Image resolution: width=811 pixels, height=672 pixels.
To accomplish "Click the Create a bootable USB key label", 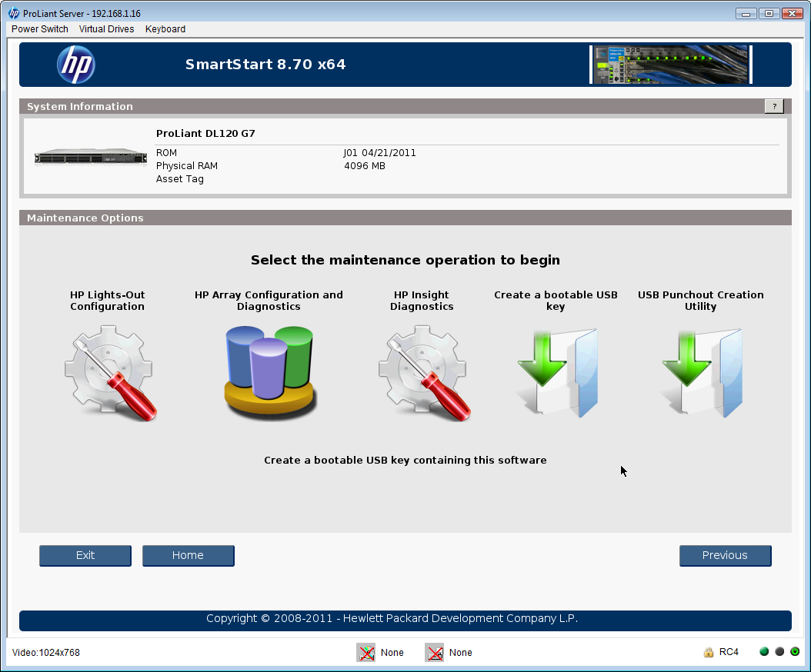I will pyautogui.click(x=556, y=301).
